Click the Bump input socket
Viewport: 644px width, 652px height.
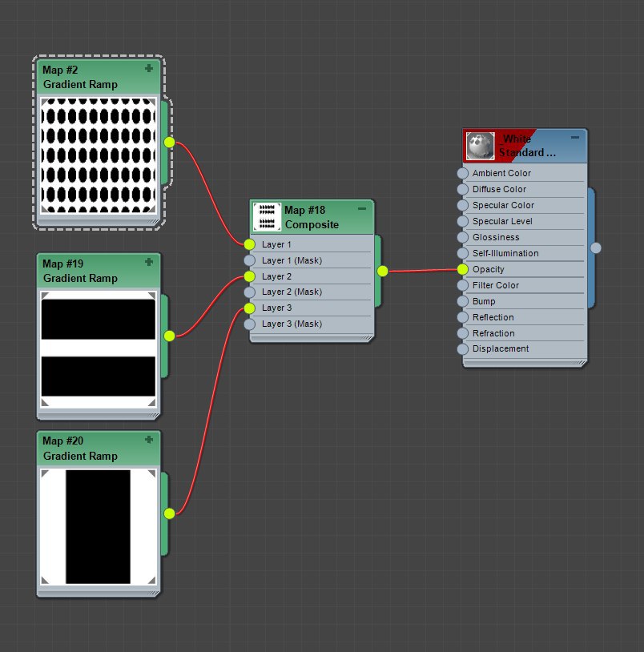click(x=463, y=301)
